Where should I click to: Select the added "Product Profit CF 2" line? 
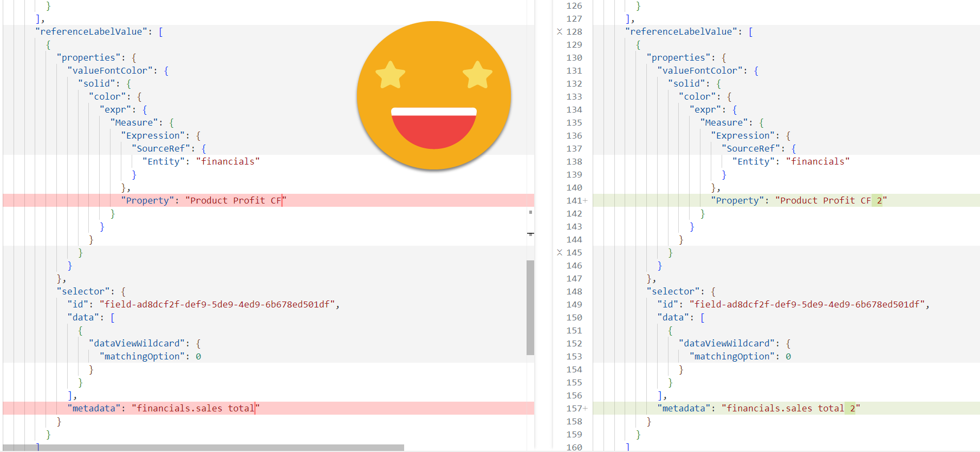click(x=799, y=201)
